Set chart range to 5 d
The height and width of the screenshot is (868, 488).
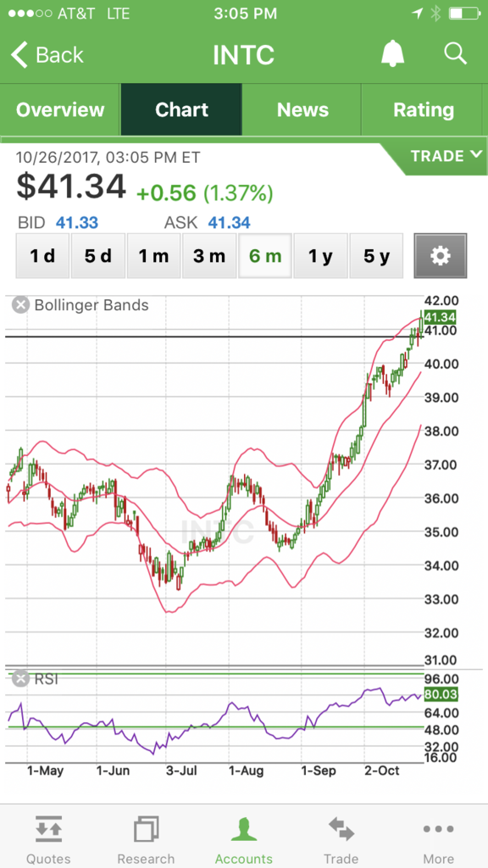click(98, 256)
